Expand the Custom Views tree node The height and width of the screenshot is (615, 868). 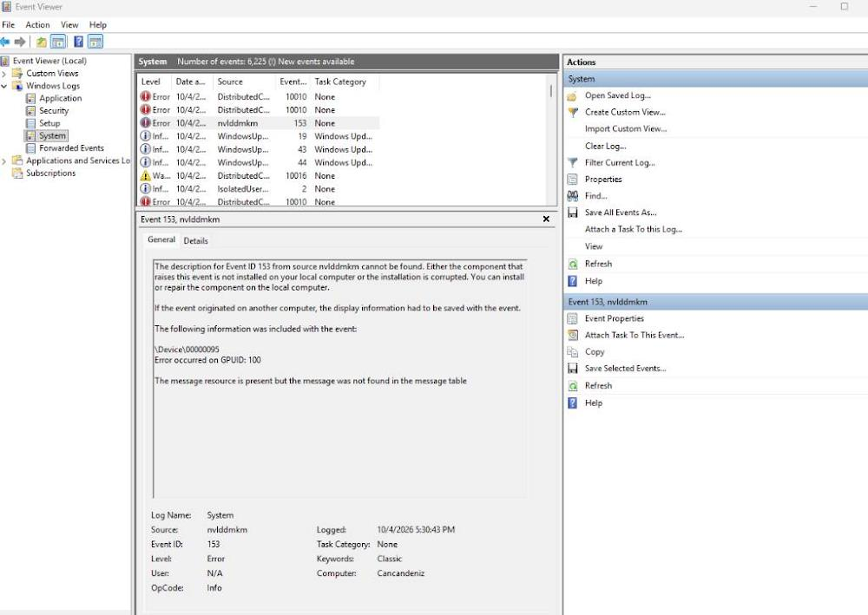pos(4,74)
